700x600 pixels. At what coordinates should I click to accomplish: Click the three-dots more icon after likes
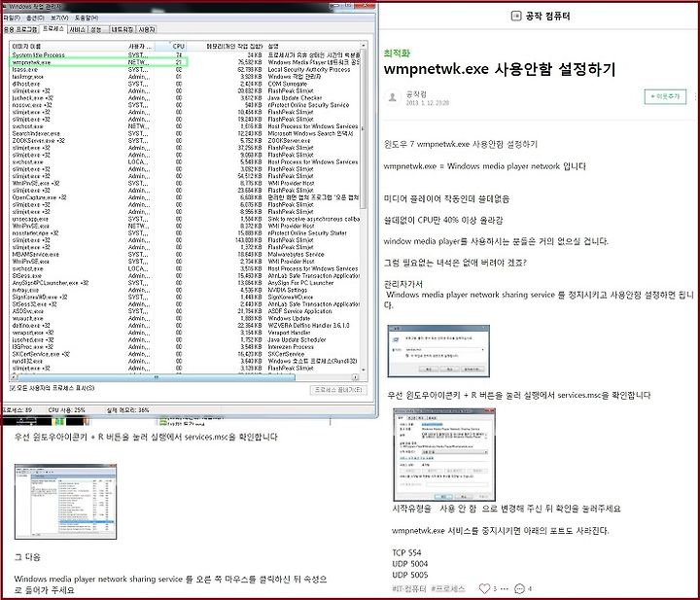(504, 588)
